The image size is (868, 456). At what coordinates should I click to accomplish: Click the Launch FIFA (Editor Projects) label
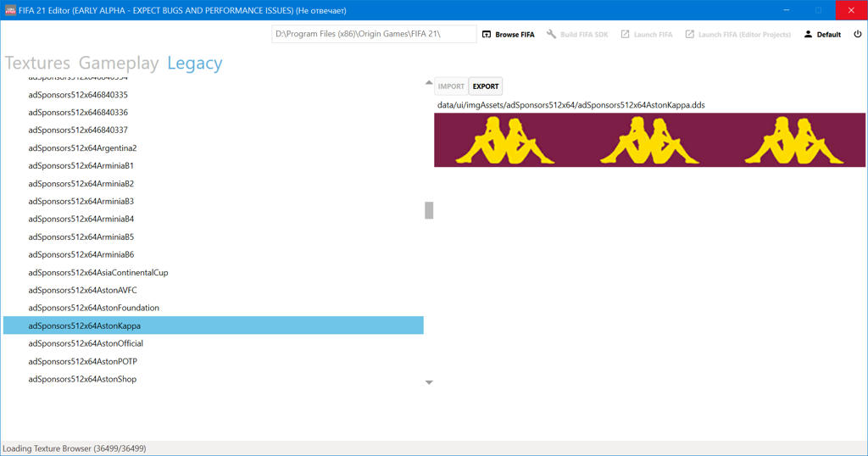pyautogui.click(x=744, y=34)
